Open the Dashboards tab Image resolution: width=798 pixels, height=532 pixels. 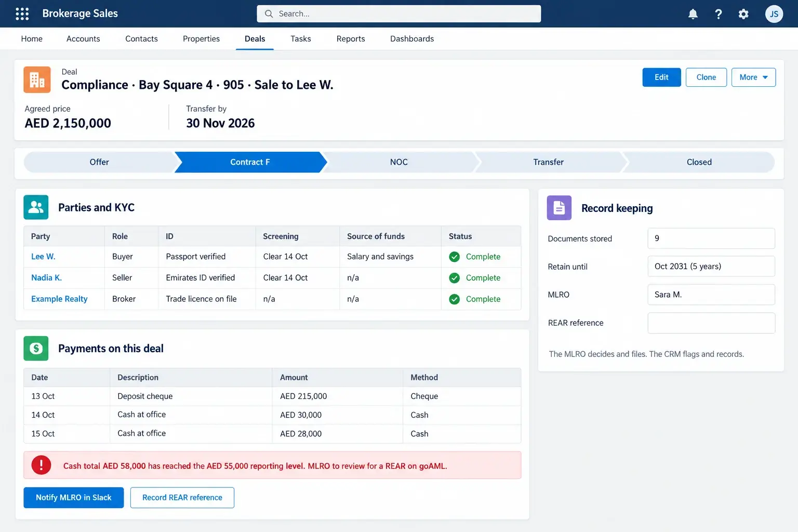point(412,39)
